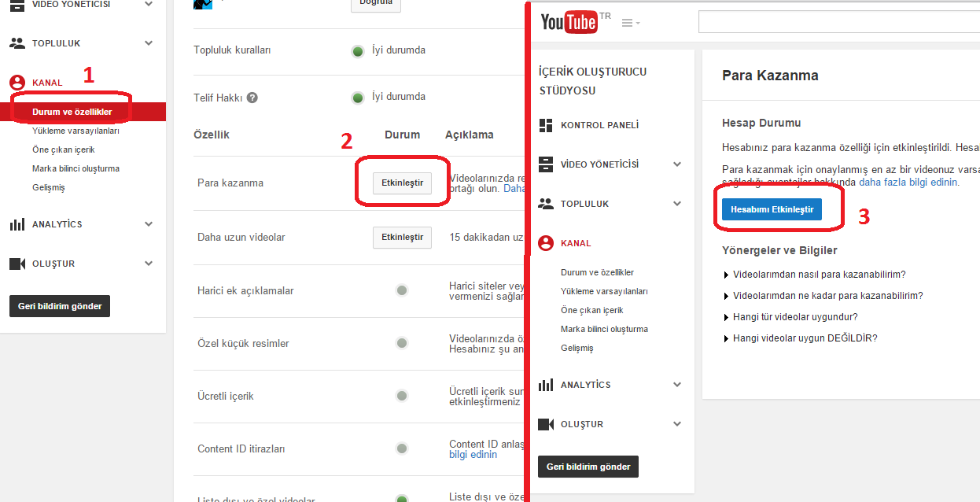
Task: Click Topluluk people icon in right window sidebar
Action: point(546,204)
